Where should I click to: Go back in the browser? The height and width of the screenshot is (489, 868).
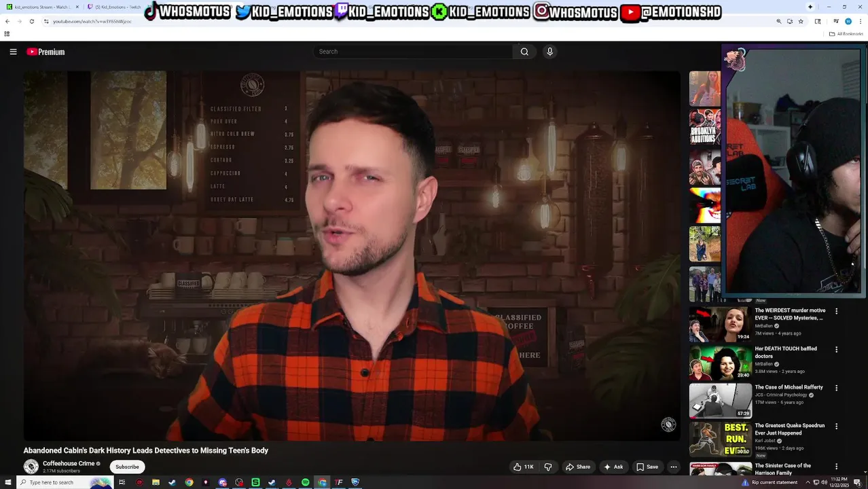(x=7, y=21)
